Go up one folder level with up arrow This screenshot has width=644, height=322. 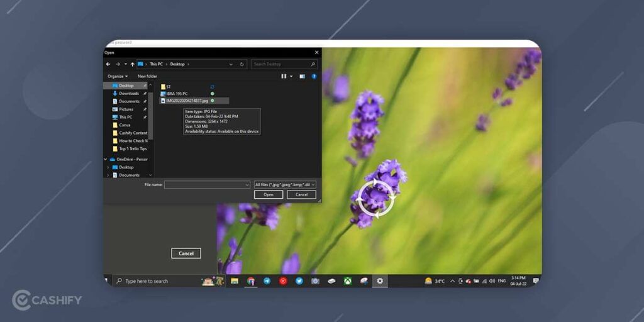pyautogui.click(x=132, y=65)
